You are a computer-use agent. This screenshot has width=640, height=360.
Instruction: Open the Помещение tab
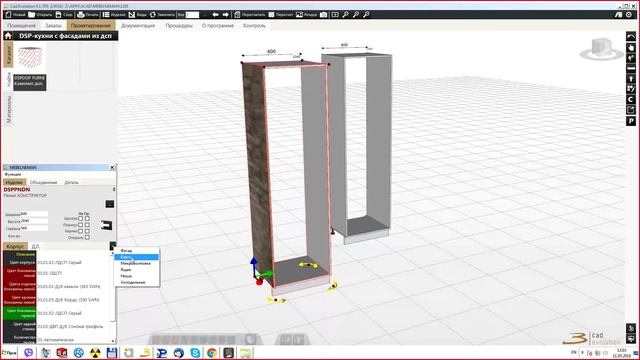[21, 25]
